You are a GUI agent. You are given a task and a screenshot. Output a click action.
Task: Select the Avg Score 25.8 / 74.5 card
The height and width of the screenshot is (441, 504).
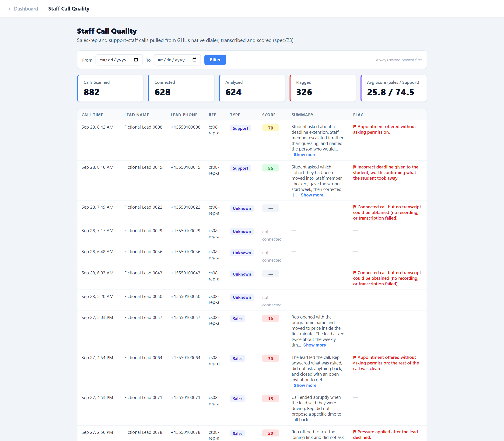point(394,88)
